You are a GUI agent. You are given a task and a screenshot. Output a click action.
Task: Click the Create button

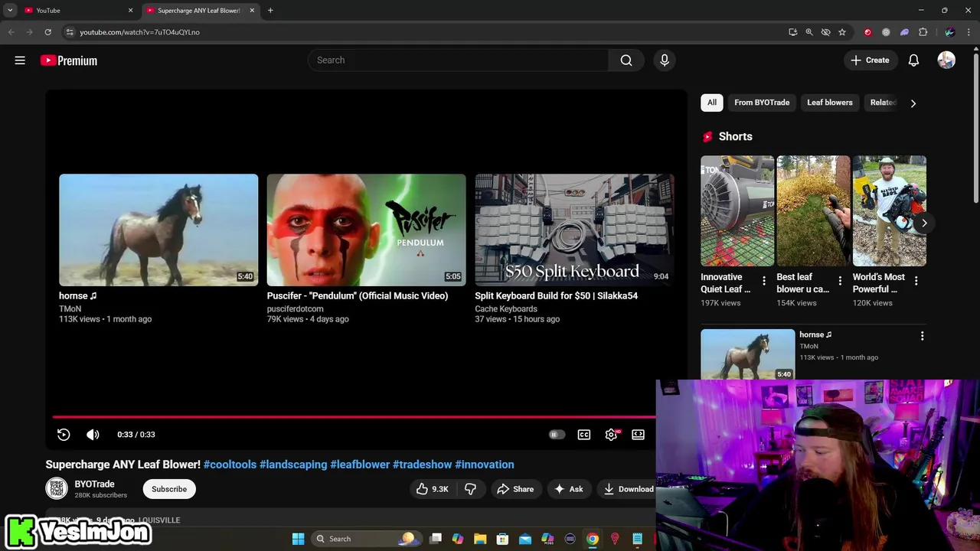click(x=870, y=60)
